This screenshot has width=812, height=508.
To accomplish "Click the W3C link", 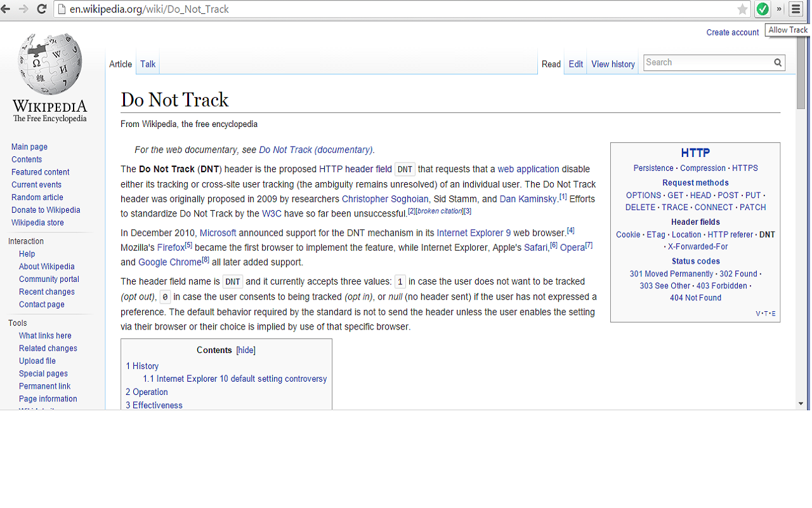I will 272,213.
